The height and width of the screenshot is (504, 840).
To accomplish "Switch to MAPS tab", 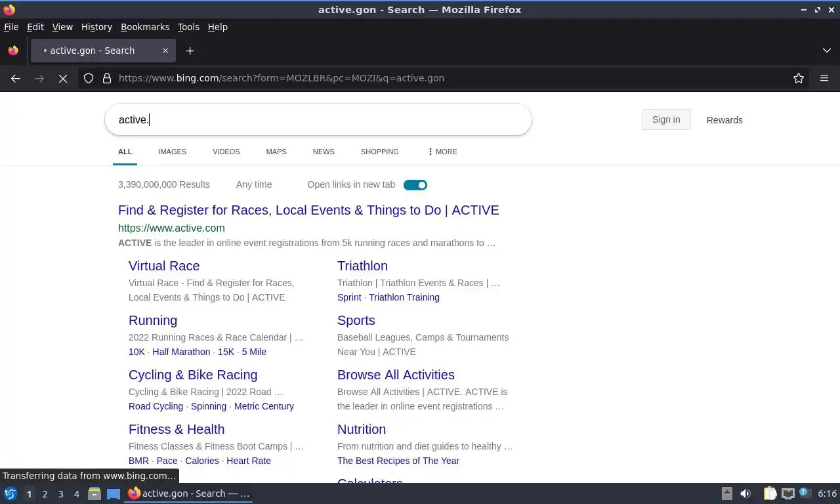I will [x=276, y=152].
